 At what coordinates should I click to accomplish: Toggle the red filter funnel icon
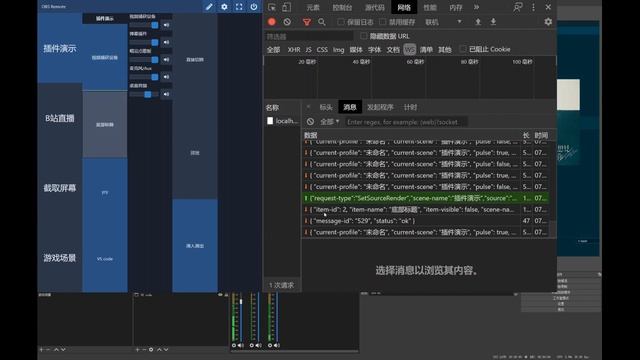tap(307, 22)
